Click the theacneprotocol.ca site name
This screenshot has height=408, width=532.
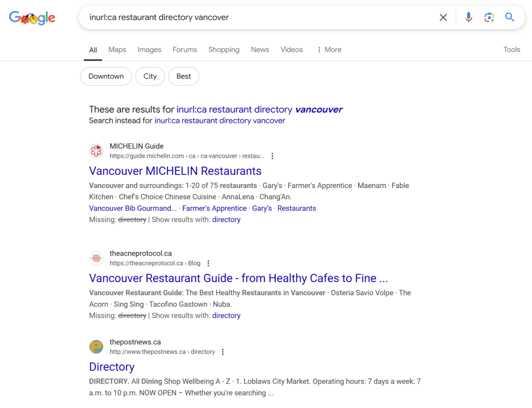click(140, 254)
